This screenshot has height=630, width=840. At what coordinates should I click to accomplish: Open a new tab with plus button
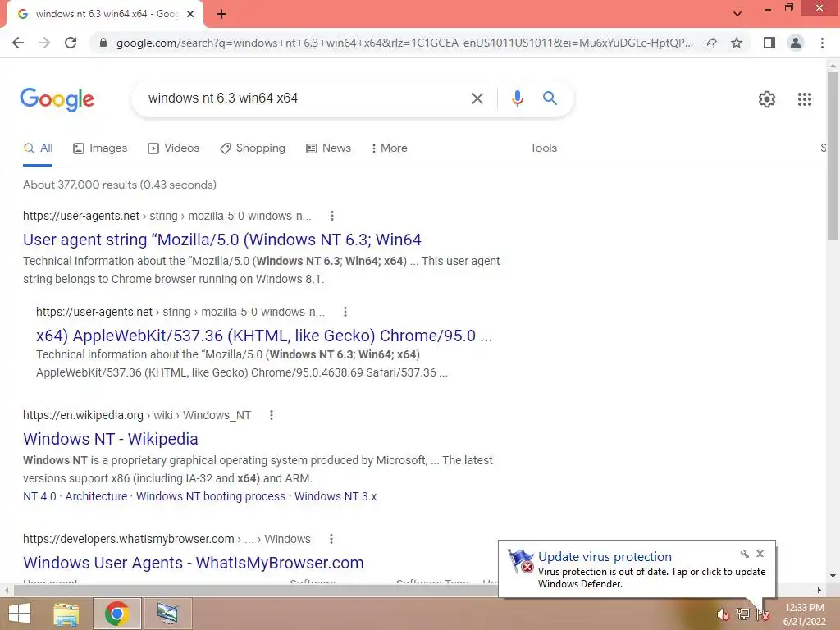[221, 15]
